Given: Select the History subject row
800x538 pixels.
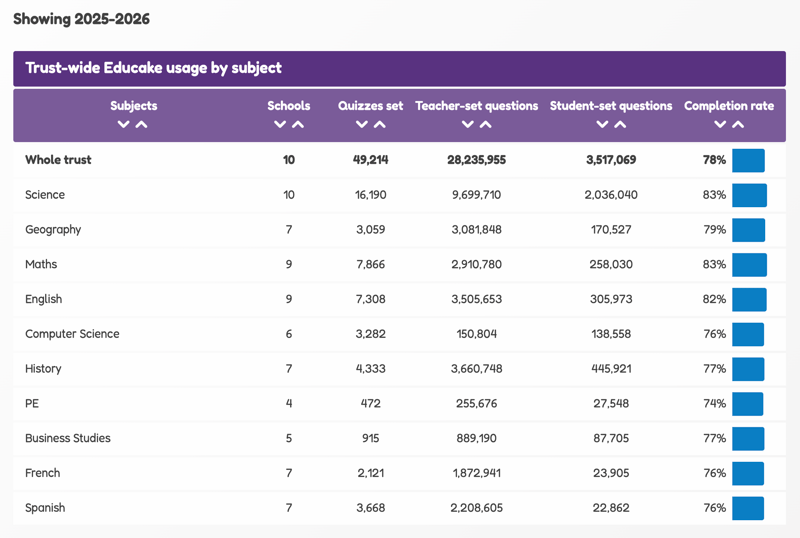Looking at the screenshot, I should point(399,369).
